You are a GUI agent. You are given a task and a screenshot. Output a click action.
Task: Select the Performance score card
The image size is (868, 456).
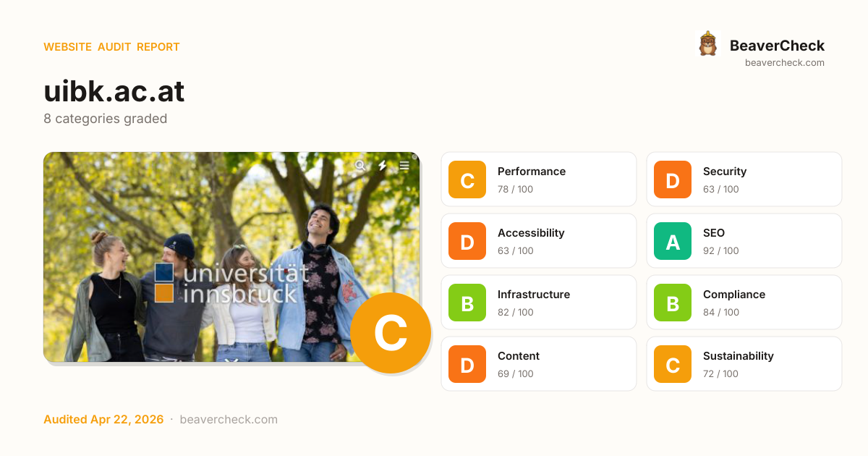tap(539, 180)
